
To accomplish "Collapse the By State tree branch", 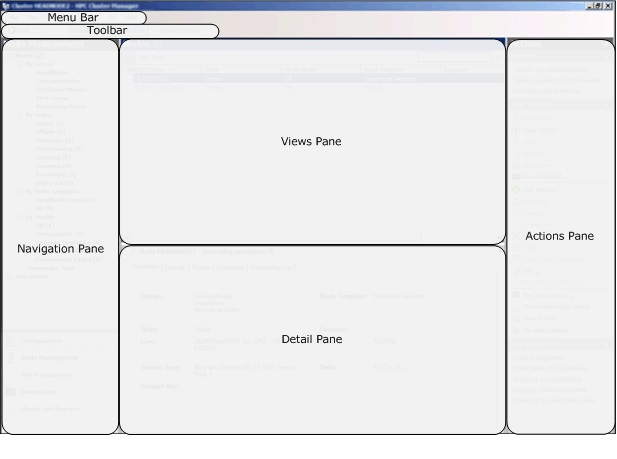I will pos(19,115).
